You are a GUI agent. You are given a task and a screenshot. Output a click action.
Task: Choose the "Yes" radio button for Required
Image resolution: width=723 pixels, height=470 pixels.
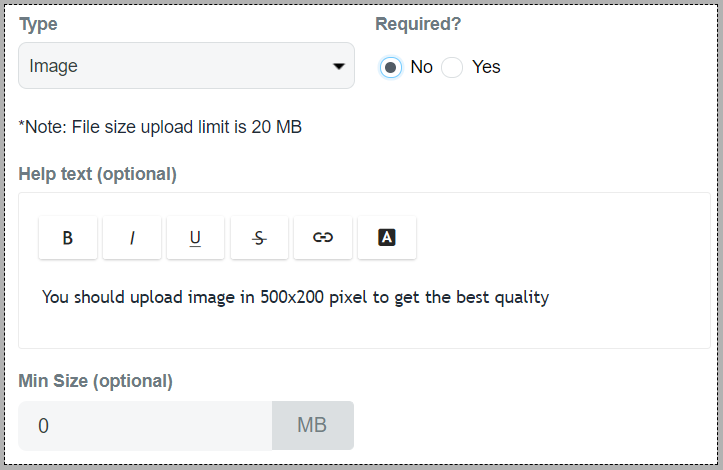[x=452, y=67]
